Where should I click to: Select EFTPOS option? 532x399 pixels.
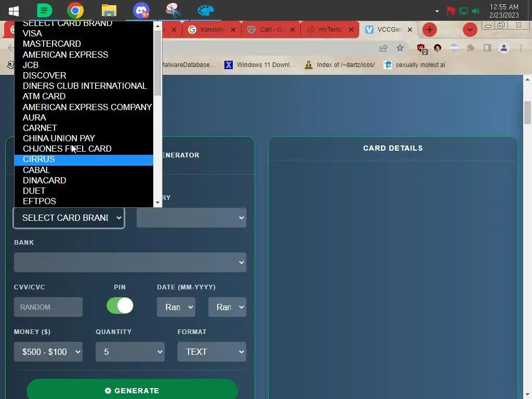click(84, 201)
